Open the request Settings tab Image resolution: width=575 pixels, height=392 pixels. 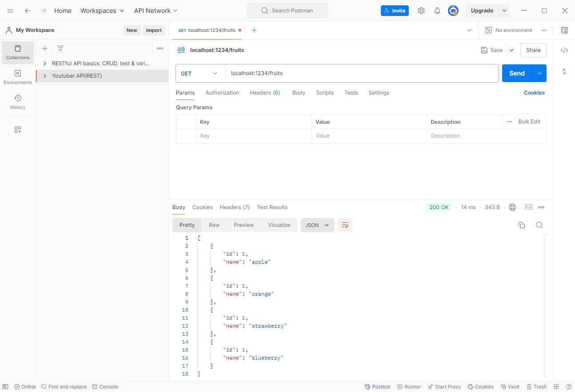(379, 93)
